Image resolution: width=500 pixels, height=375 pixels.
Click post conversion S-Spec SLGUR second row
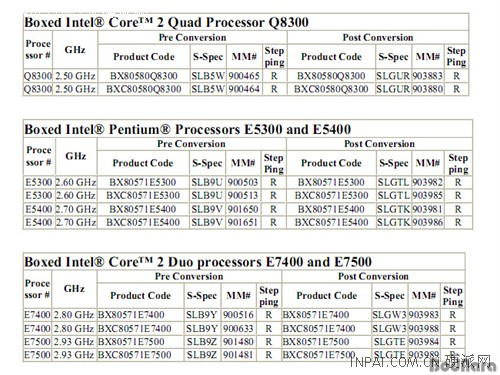[x=393, y=89]
